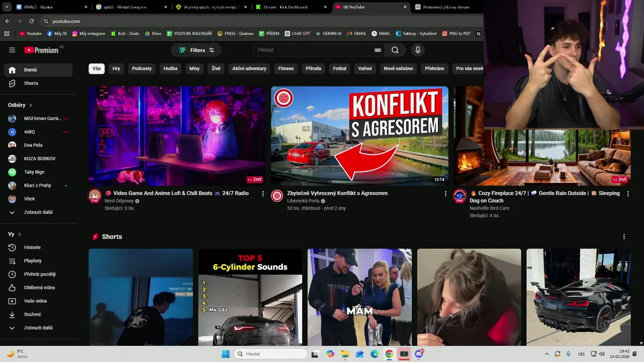Viewport: 644px width, 362px height.
Task: Expand Zobrazit další under Stažené
Action: (38, 328)
